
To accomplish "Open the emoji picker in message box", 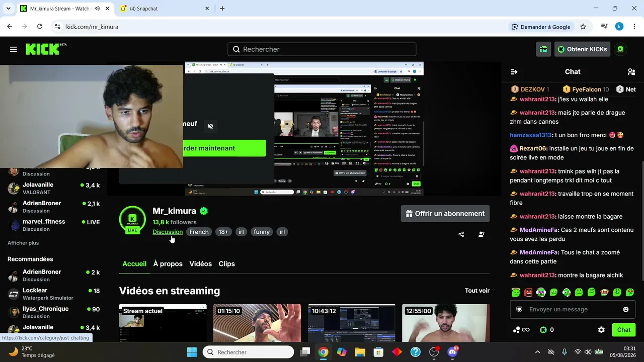I will (626, 309).
